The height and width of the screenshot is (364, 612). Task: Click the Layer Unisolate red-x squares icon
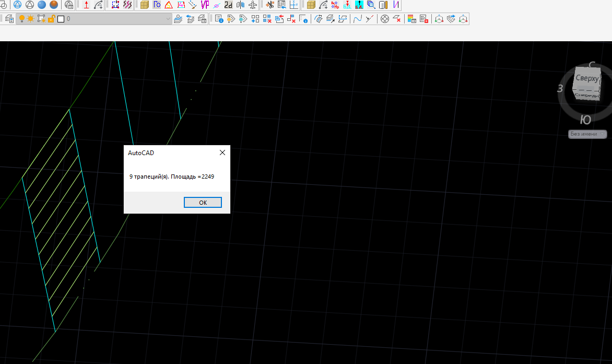pos(267,19)
